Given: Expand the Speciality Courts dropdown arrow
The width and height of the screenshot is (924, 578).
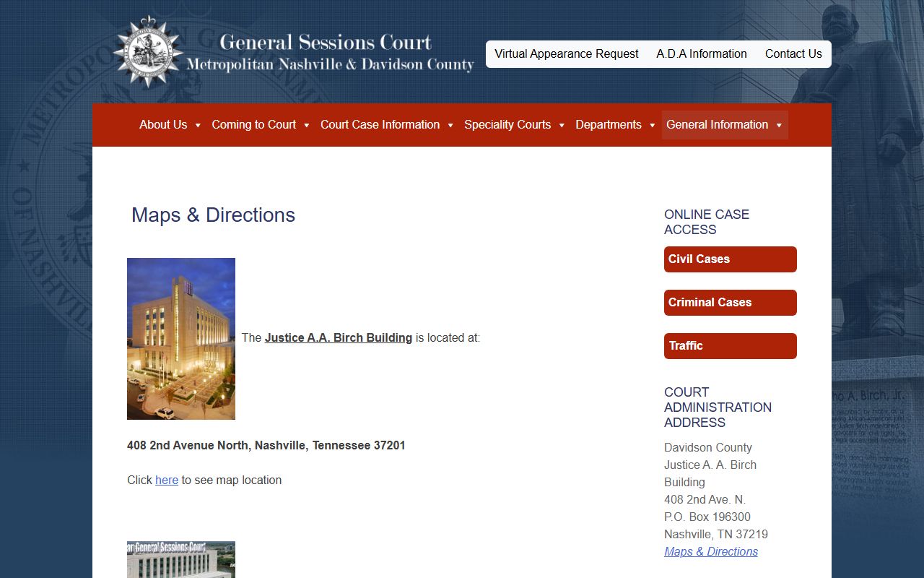Looking at the screenshot, I should coord(562,126).
